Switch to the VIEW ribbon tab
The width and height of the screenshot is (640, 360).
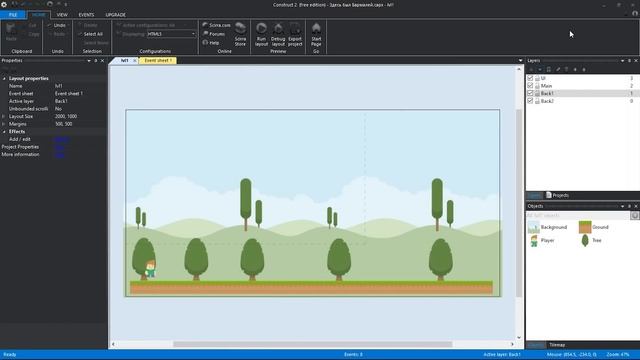(x=62, y=15)
